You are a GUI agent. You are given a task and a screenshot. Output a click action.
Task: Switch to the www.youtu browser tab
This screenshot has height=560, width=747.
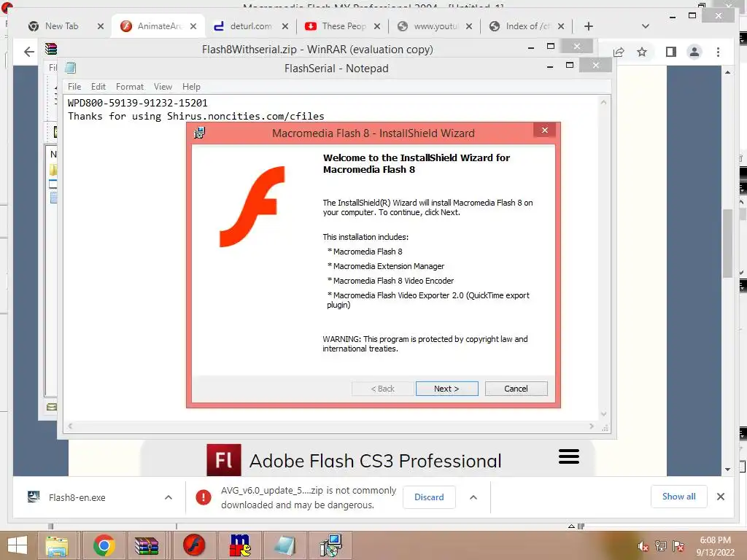pos(436,26)
